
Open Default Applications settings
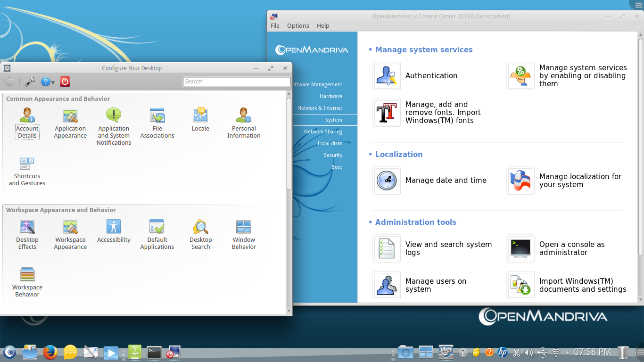click(x=157, y=234)
